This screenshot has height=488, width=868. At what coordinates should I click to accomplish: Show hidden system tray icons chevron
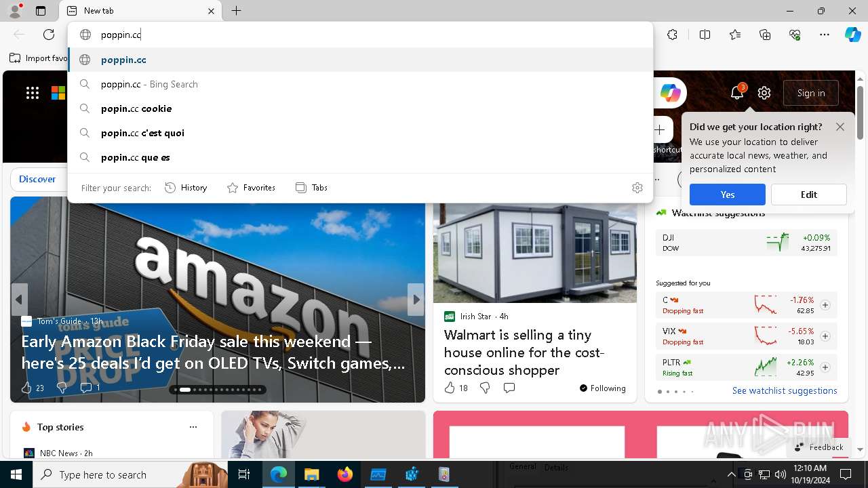pos(731,474)
